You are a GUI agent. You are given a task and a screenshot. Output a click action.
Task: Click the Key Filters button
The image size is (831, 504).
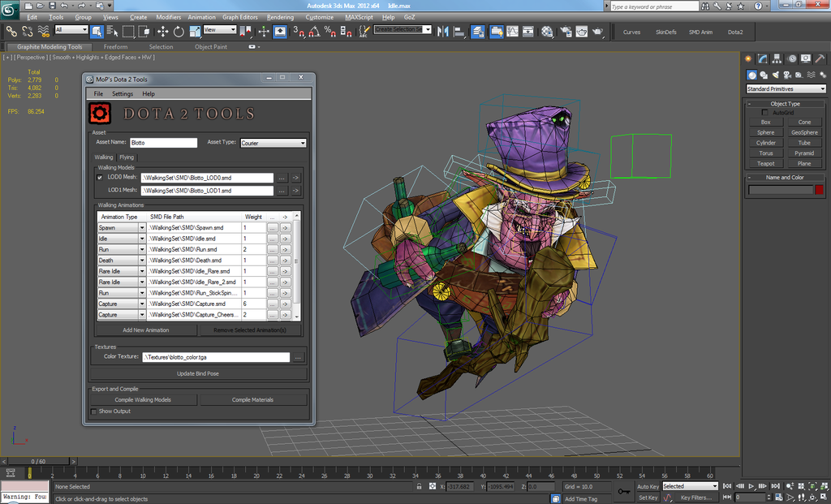coord(696,498)
